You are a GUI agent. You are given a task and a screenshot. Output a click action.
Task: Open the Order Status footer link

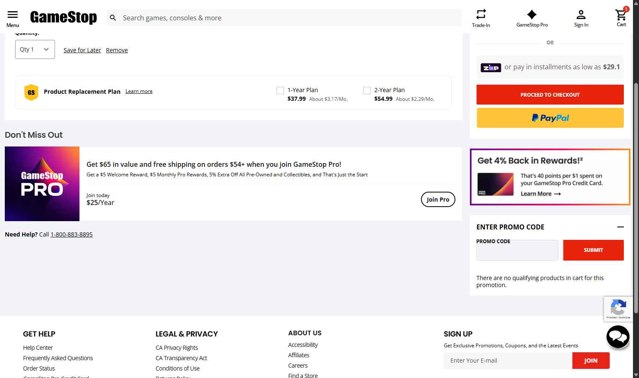39,368
